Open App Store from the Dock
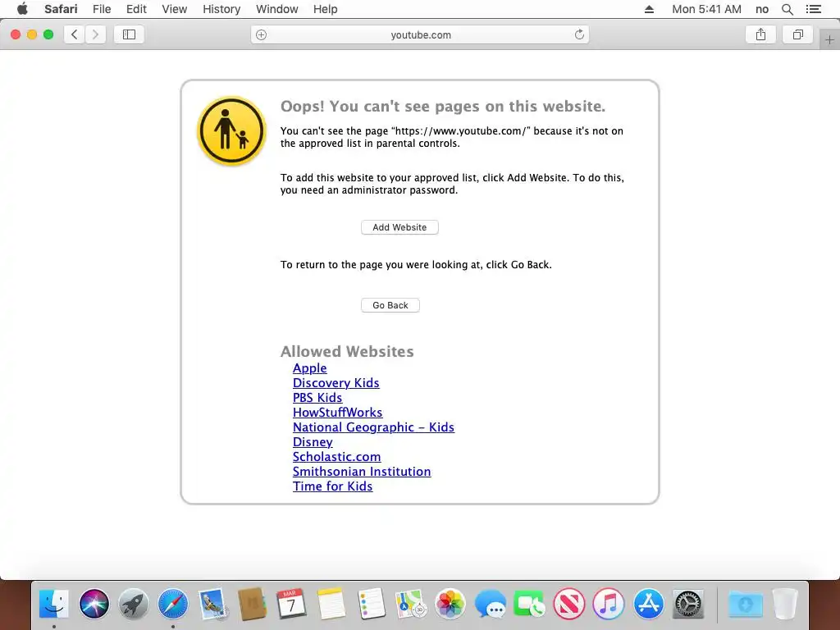Image resolution: width=840 pixels, height=630 pixels. point(648,604)
